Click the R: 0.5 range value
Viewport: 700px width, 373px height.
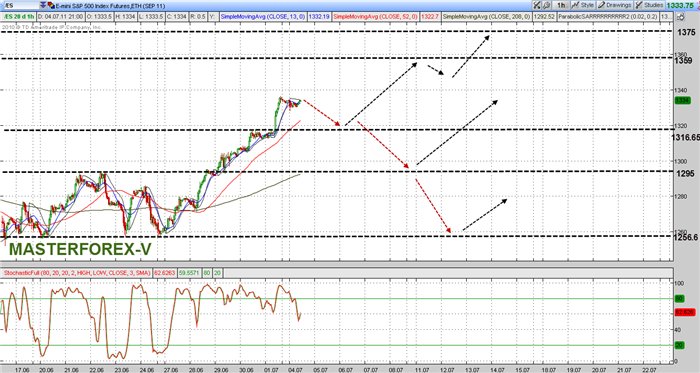198,17
